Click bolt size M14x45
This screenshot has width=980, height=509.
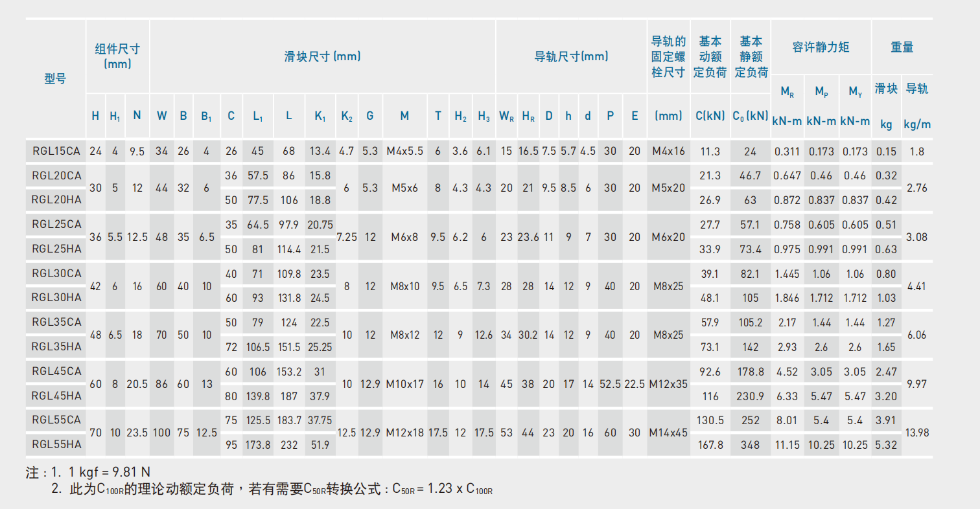coord(668,433)
